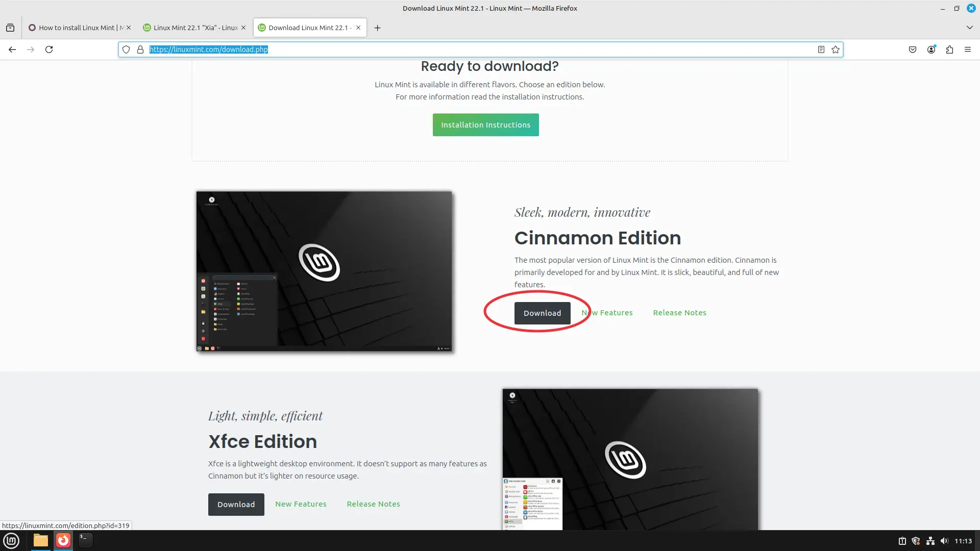Click the forward navigation arrow
The image size is (980, 551).
(x=31, y=49)
